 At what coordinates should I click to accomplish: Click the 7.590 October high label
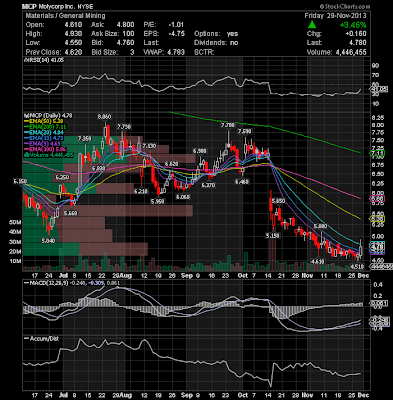244,132
